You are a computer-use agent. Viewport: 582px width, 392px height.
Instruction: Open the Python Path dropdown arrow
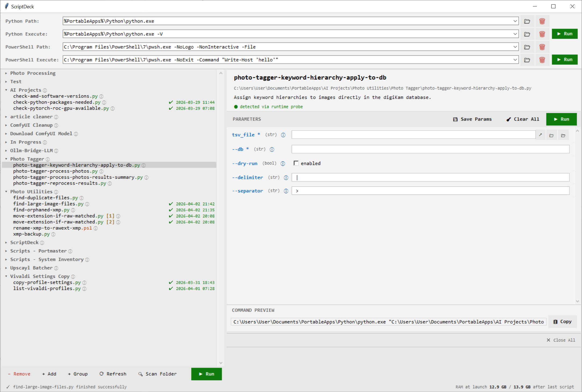515,21
